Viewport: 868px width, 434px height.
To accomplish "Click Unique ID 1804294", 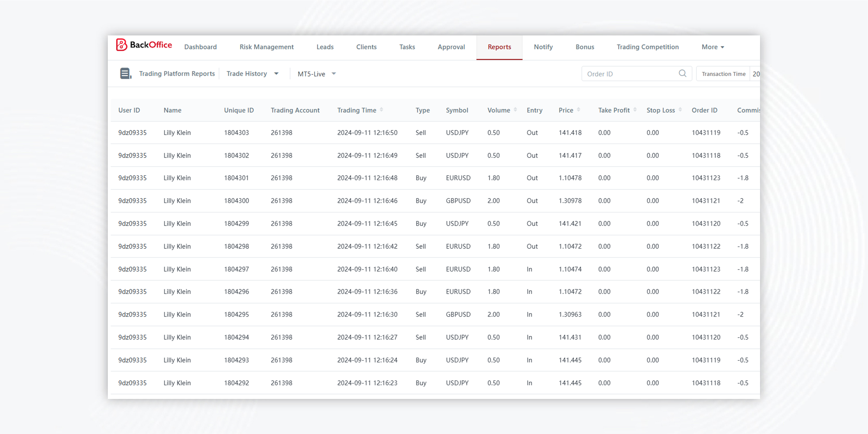I will pyautogui.click(x=237, y=337).
